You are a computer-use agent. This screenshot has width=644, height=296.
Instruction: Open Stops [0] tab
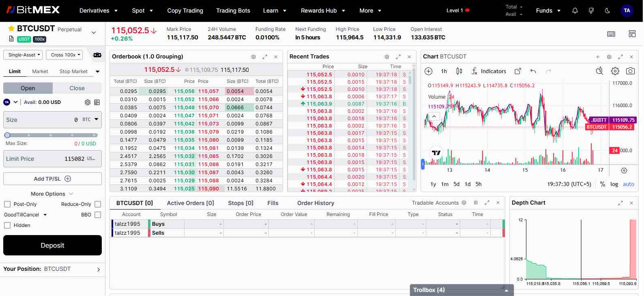tap(240, 203)
